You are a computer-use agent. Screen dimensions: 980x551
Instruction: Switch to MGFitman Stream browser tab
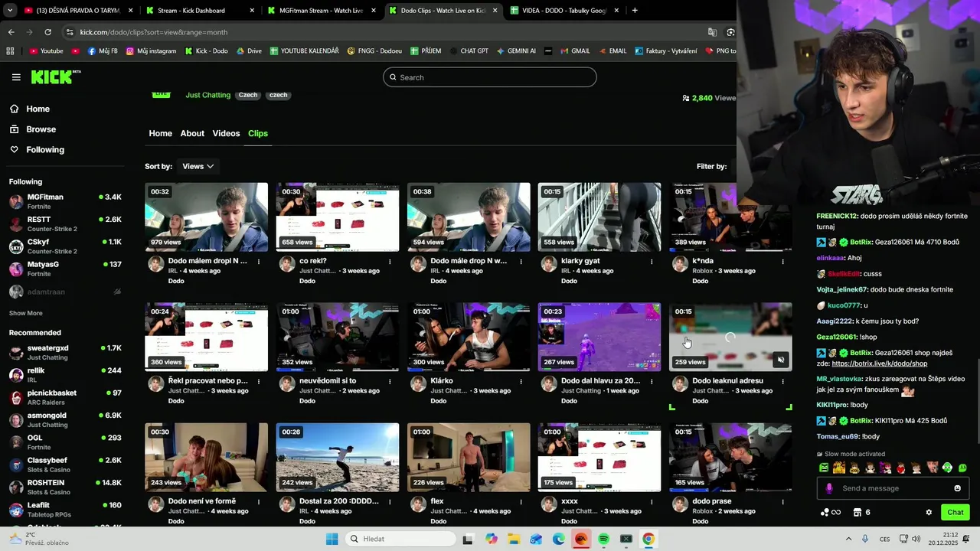(x=320, y=11)
